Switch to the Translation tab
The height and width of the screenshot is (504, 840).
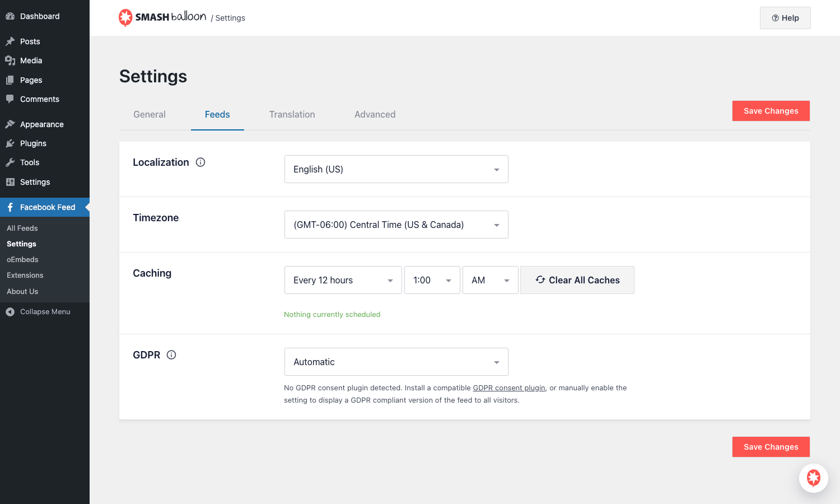[292, 114]
